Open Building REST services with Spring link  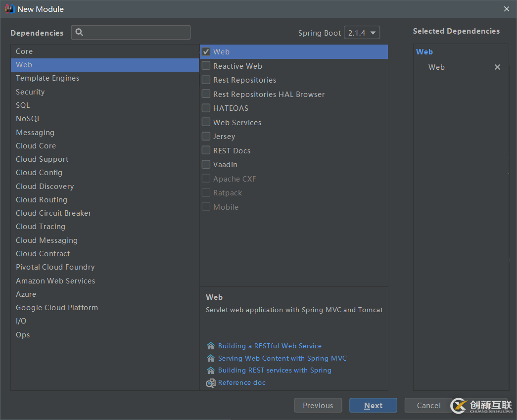point(275,371)
